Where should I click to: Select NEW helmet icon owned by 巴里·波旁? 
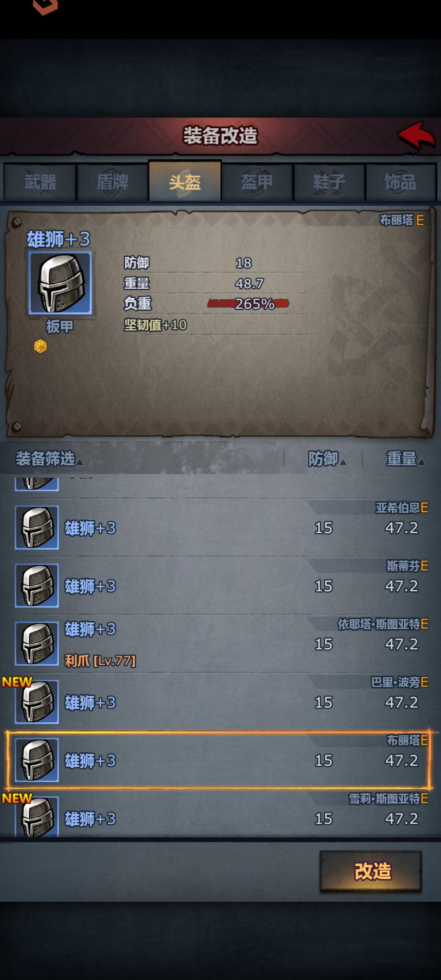(37, 702)
